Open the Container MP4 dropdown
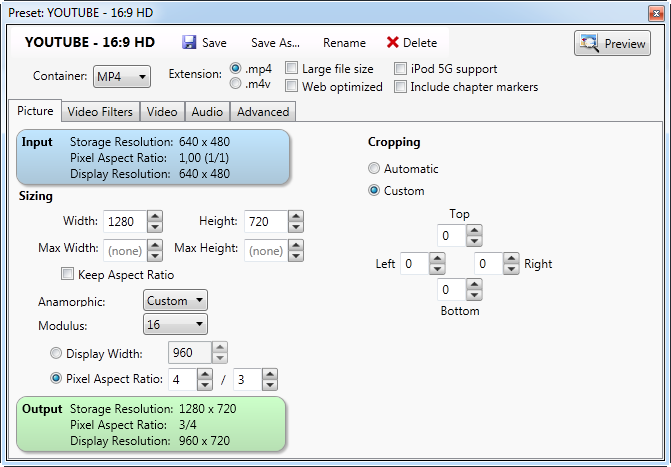The height and width of the screenshot is (467, 671). [x=122, y=77]
